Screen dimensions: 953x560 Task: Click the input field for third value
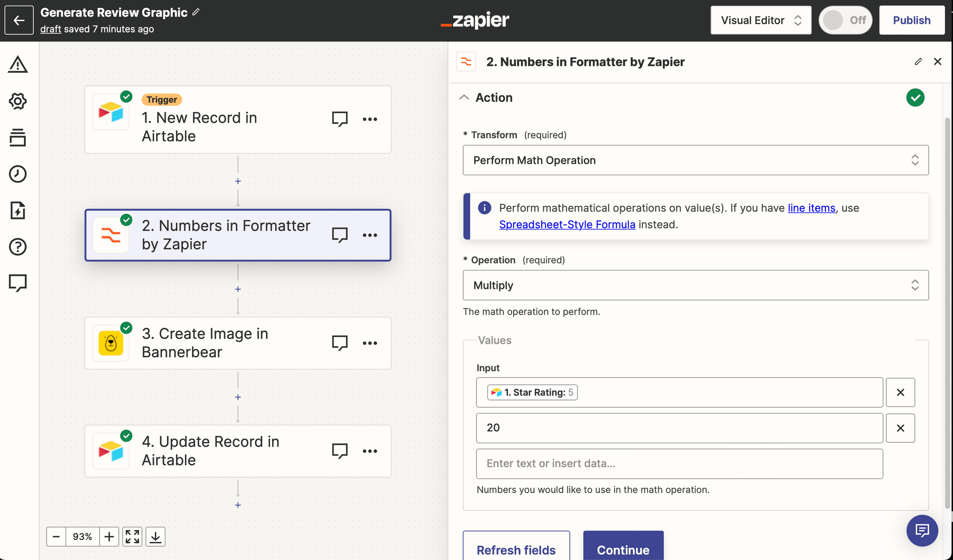tap(679, 463)
